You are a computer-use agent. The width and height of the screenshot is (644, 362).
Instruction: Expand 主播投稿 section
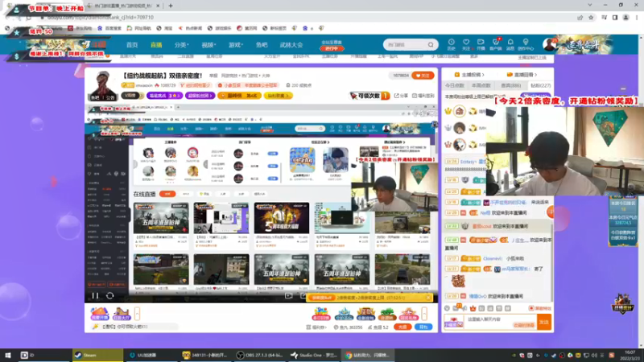(469, 75)
